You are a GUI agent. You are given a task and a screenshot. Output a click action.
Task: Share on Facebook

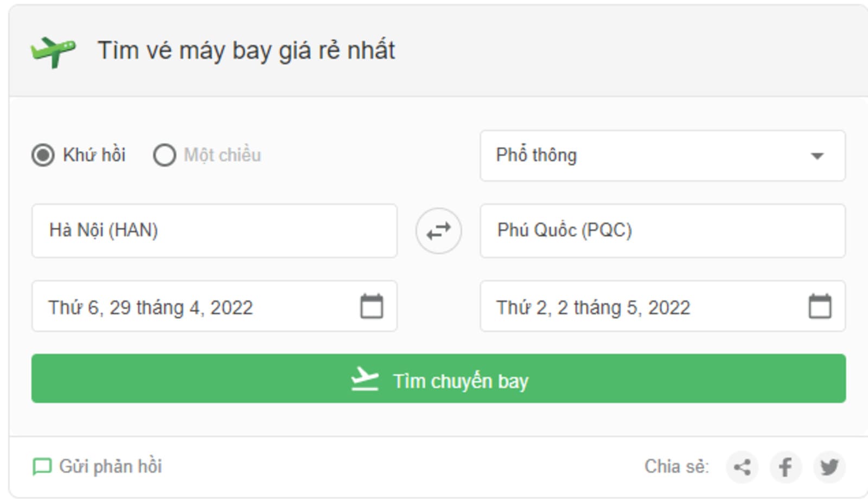(785, 467)
